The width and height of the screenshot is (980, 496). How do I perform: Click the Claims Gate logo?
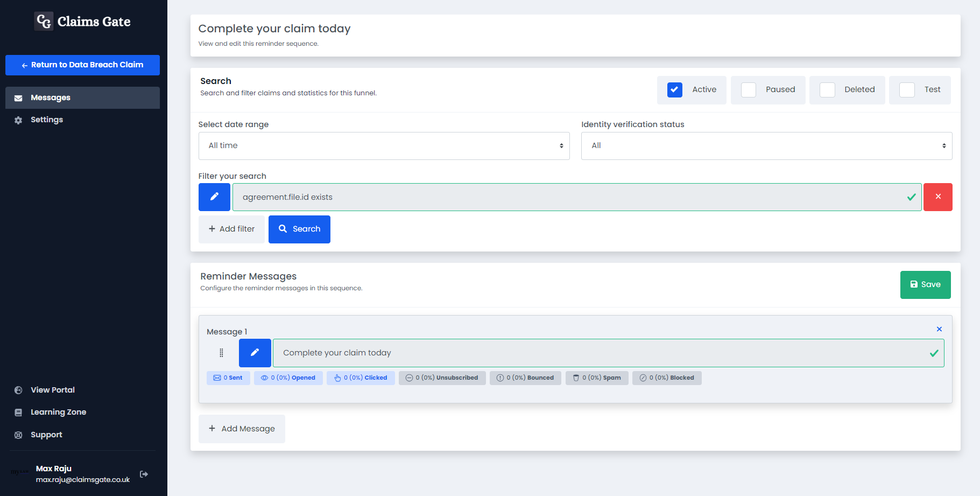[82, 22]
